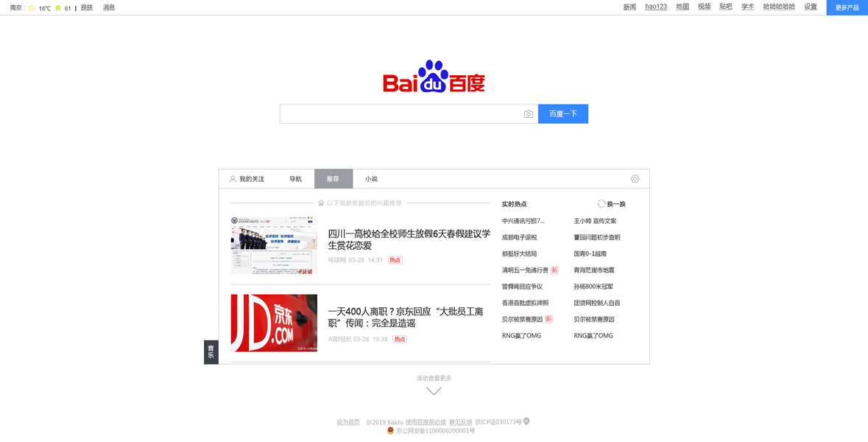Click the 换肤 link
The width and height of the screenshot is (868, 442).
point(87,8)
